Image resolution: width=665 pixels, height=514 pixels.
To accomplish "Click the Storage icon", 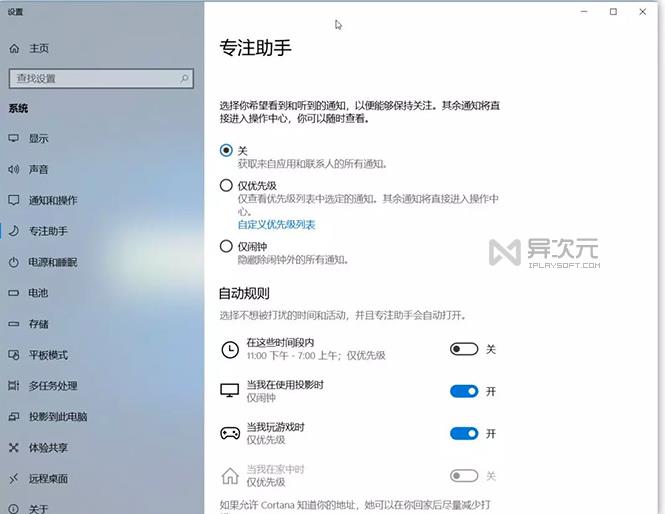I will click(x=14, y=324).
